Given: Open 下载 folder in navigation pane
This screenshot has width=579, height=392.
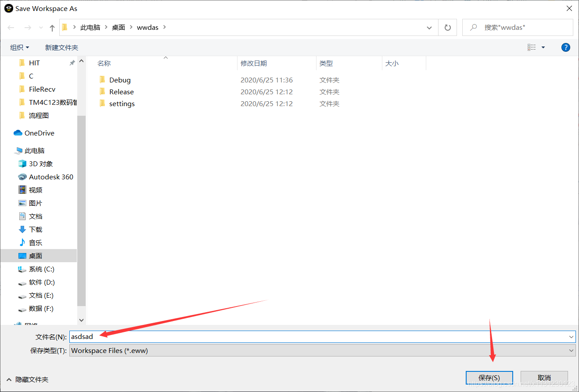Looking at the screenshot, I should [x=36, y=229].
